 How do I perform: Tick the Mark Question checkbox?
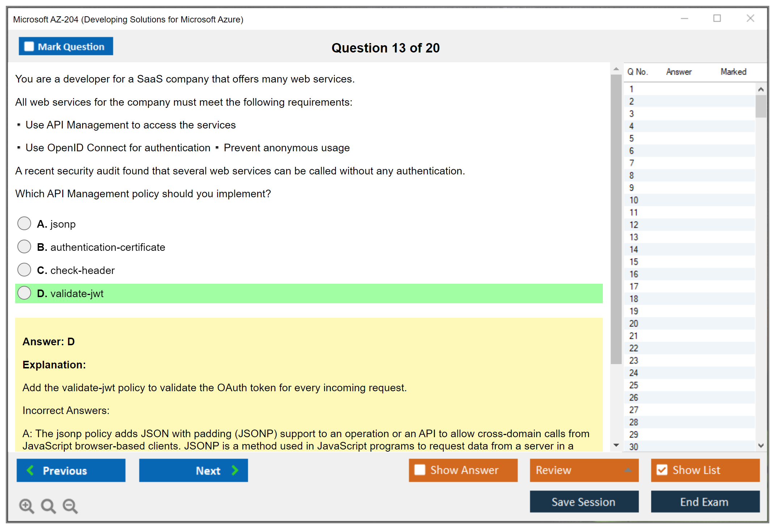(29, 46)
